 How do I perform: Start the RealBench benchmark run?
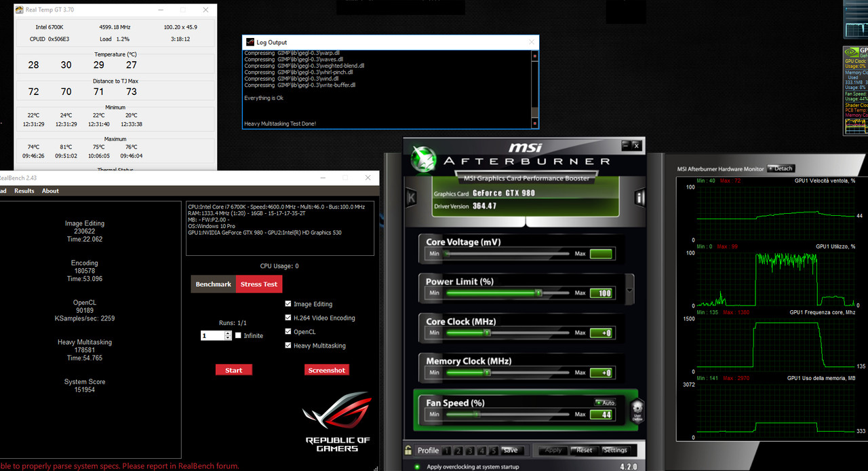(234, 370)
